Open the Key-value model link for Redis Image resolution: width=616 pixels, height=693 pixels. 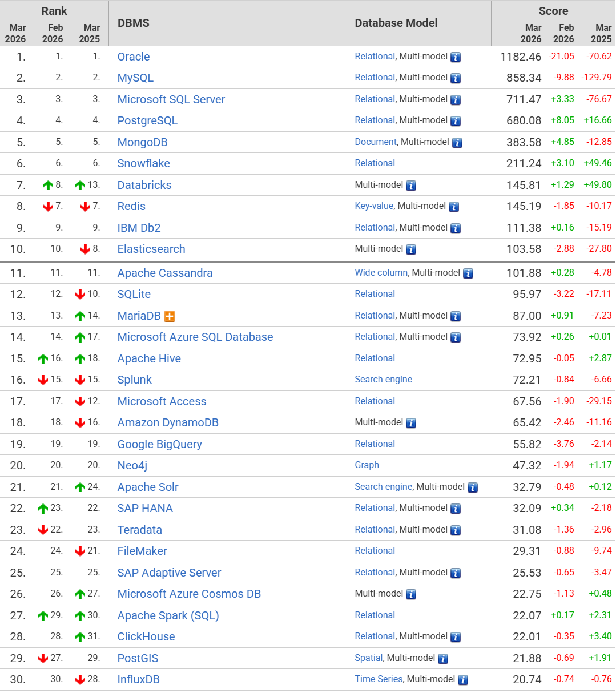click(x=374, y=206)
